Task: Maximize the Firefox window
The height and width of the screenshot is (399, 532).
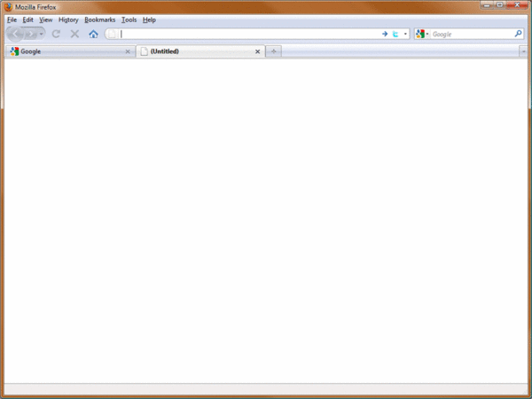Action: pyautogui.click(x=500, y=5)
